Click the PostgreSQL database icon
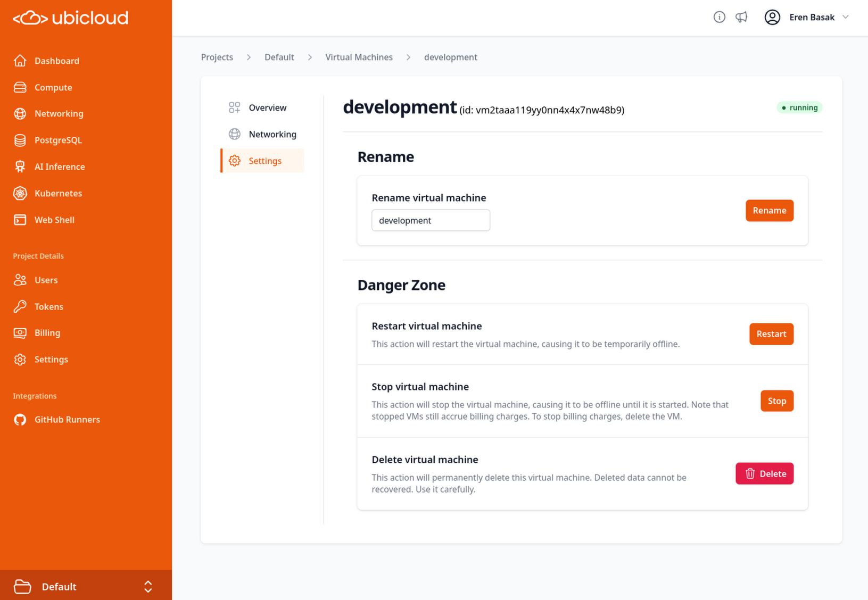868x600 pixels. click(x=20, y=140)
